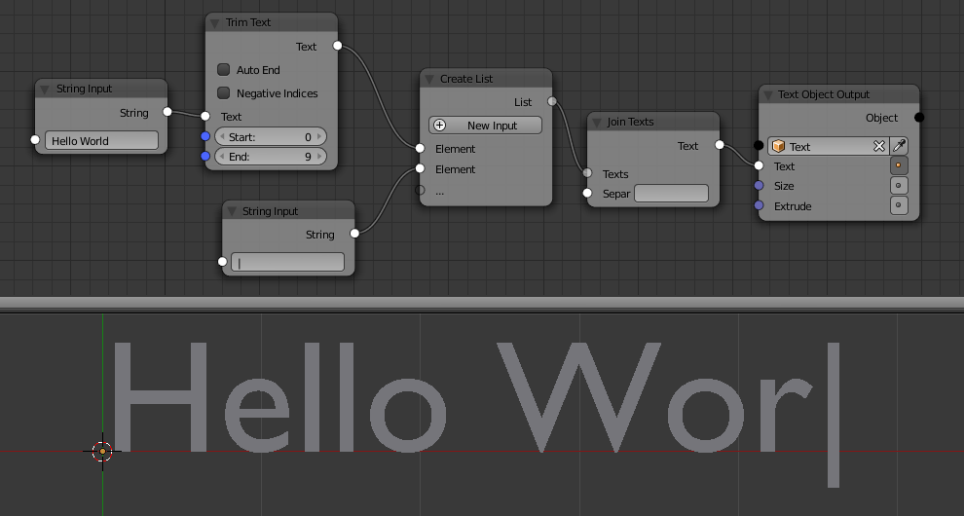Toggle the button beside the Extrude row
Image resolution: width=964 pixels, height=516 pixels.
[x=899, y=205]
